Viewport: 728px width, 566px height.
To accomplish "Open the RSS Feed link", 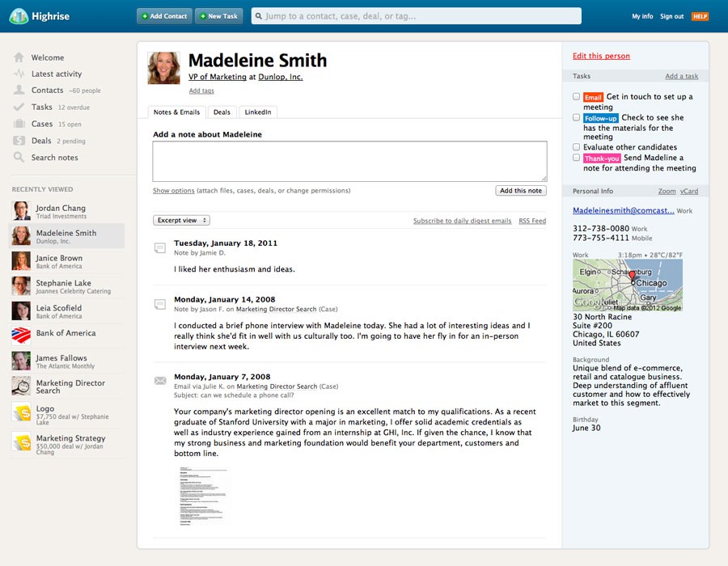I will pos(532,221).
